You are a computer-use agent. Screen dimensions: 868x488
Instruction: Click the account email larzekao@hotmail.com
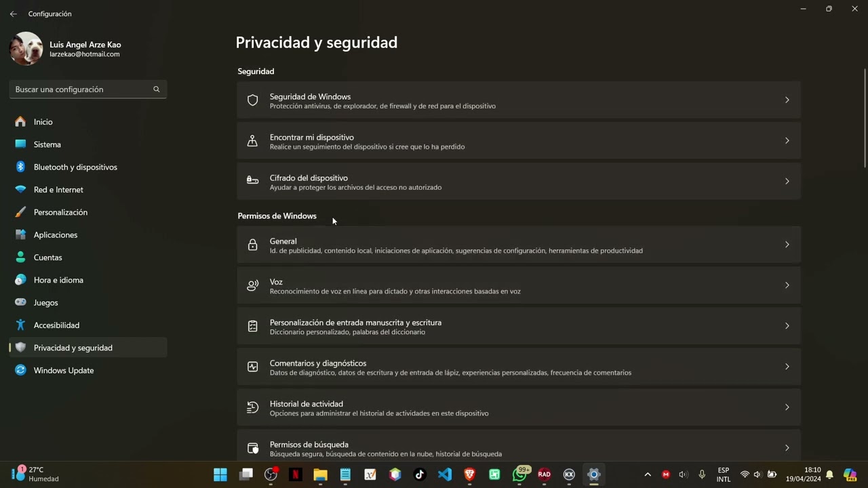pyautogui.click(x=85, y=54)
